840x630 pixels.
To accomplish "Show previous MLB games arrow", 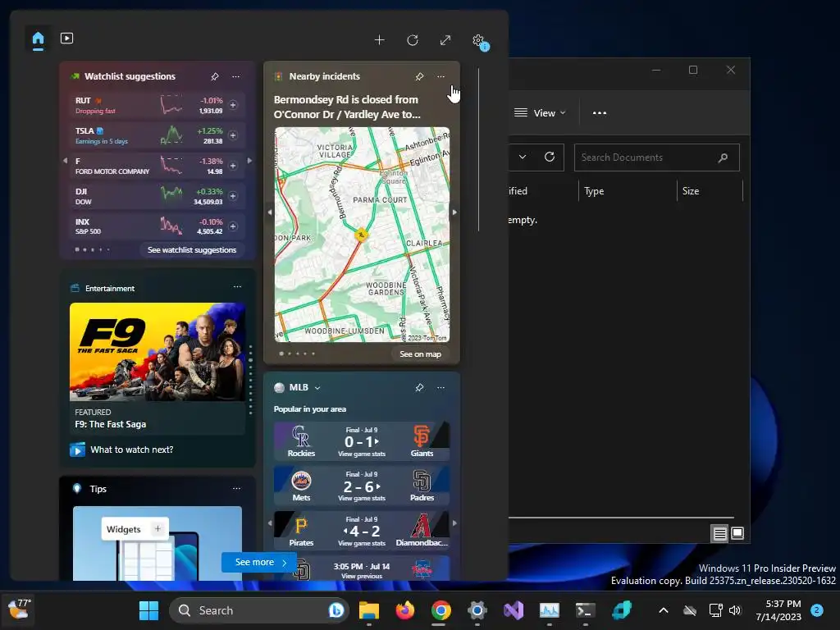I will (x=269, y=523).
